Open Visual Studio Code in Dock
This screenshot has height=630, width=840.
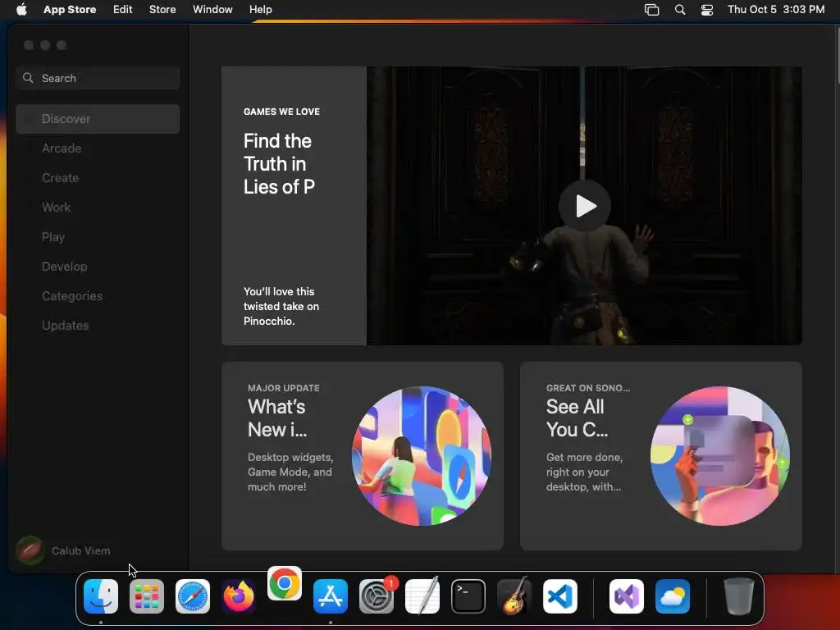pos(560,596)
